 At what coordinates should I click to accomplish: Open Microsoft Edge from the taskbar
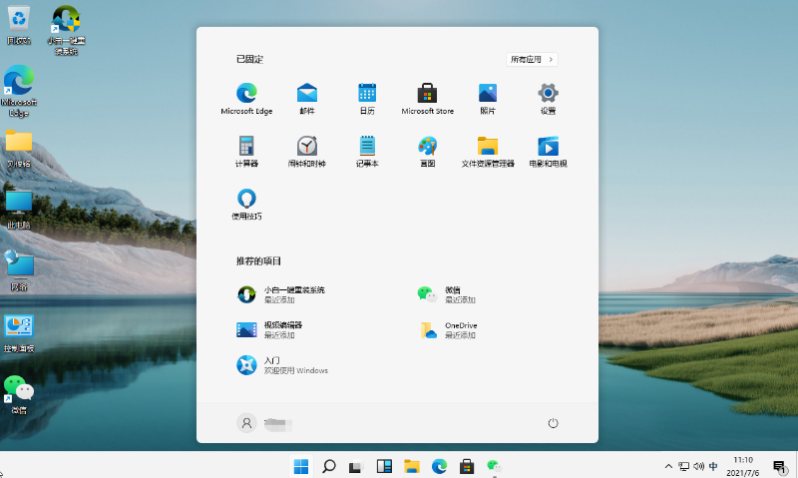click(x=439, y=466)
